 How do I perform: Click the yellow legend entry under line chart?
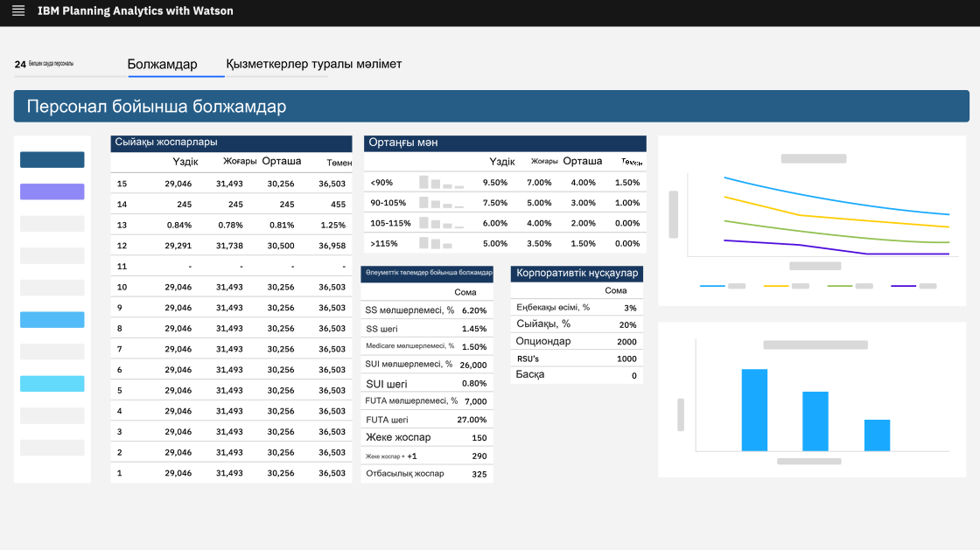[787, 286]
